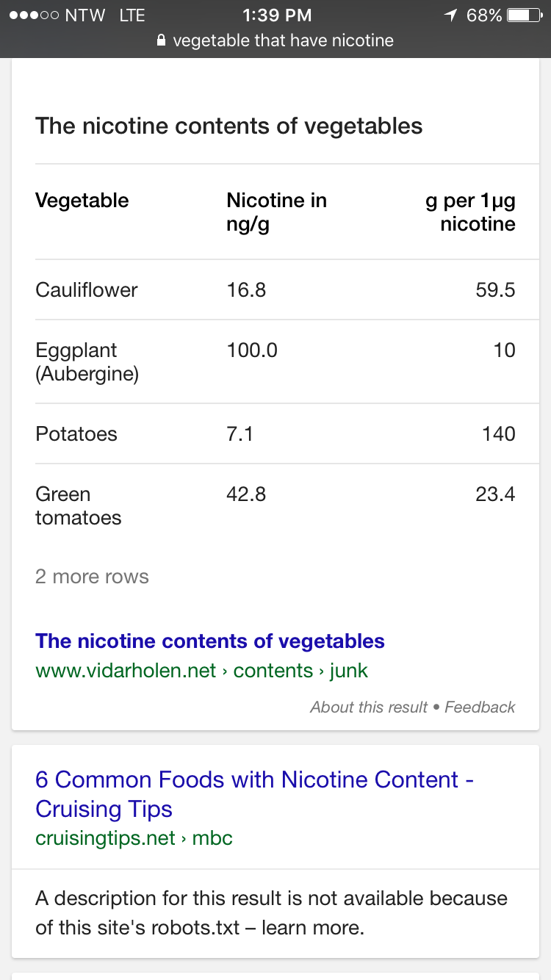Tap the Cauliflower table row
This screenshot has height=980, width=551.
(275, 289)
